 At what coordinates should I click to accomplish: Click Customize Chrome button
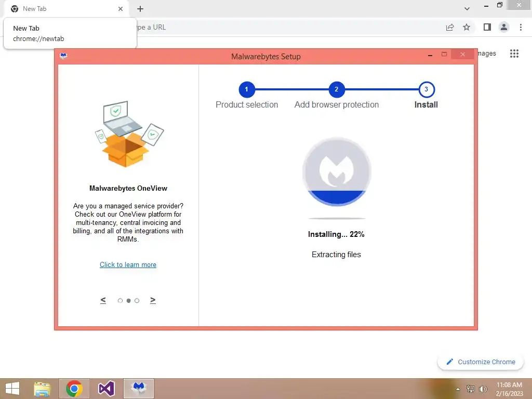coord(481,362)
